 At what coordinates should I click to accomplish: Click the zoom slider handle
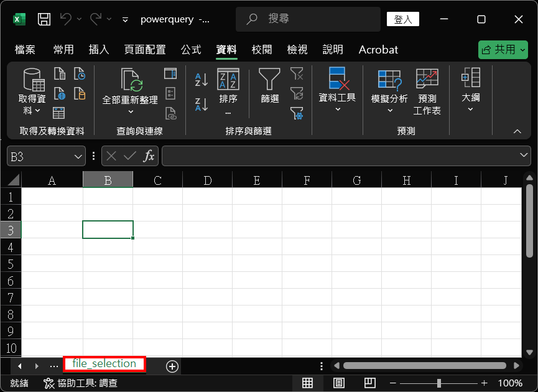click(x=439, y=383)
